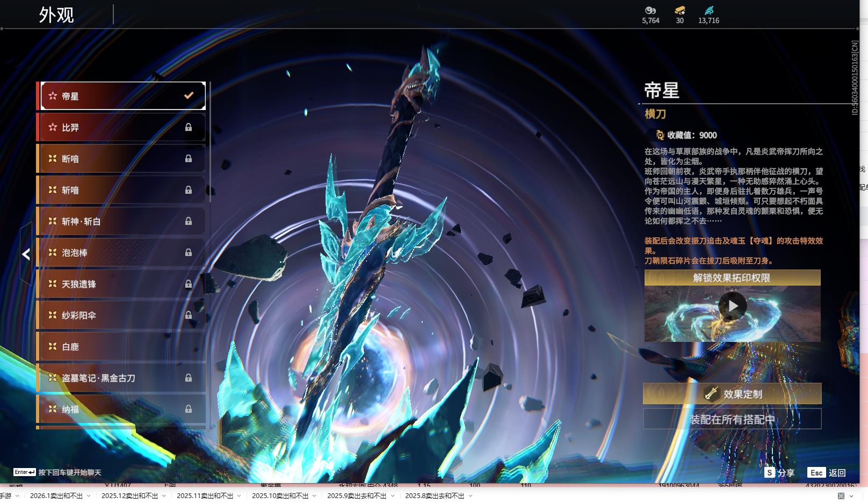Switch to the 2025.9卖出去和不出 sheet tab
This screenshot has width=868, height=504.
click(x=356, y=496)
